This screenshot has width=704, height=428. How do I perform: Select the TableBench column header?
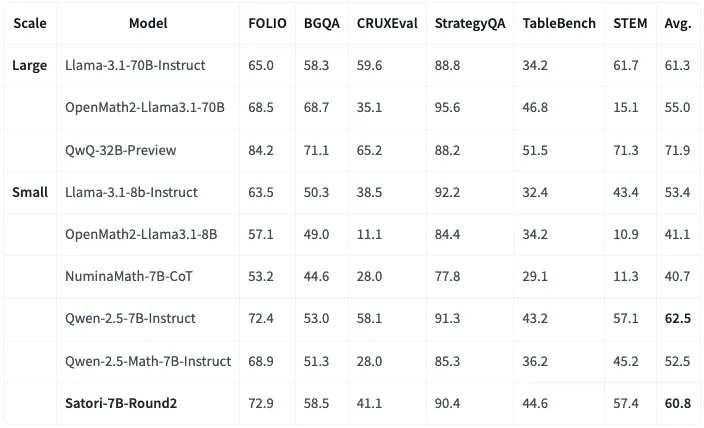coord(559,23)
